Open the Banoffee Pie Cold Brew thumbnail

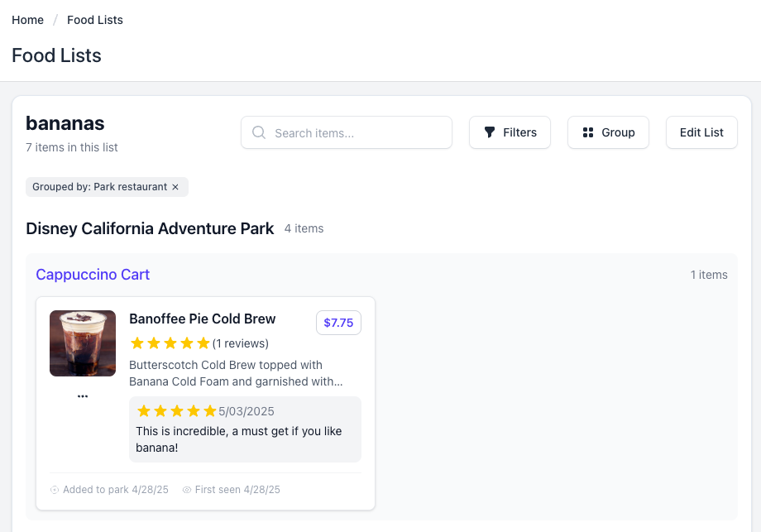pyautogui.click(x=83, y=343)
